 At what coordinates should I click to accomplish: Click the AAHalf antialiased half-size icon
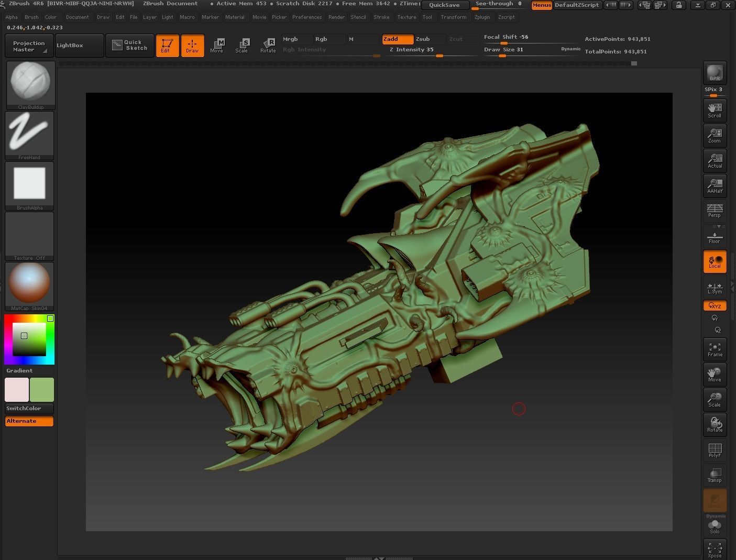(x=715, y=185)
